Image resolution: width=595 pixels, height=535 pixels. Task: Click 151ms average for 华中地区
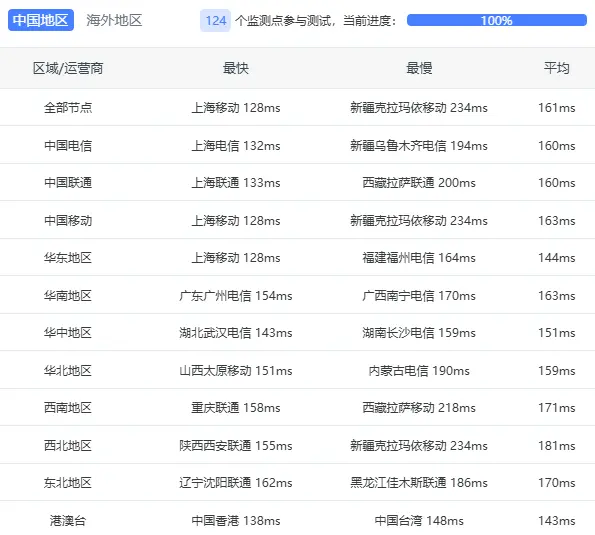pyautogui.click(x=556, y=333)
